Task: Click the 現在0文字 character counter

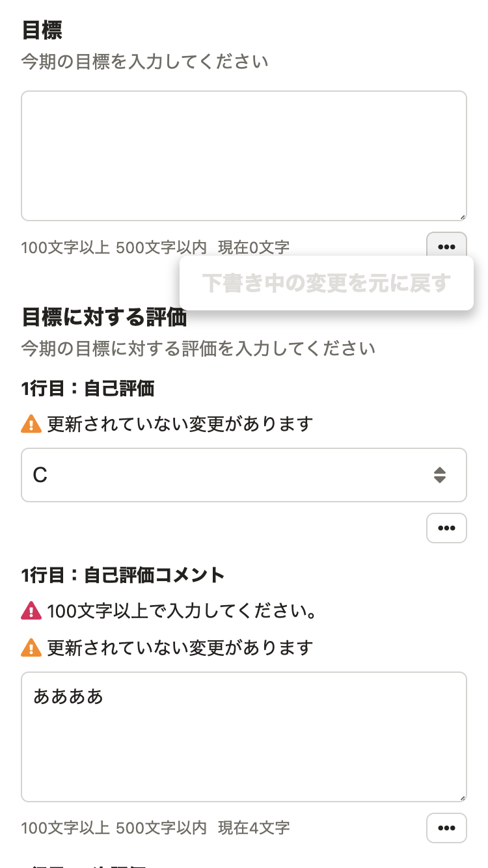Action: pos(254,247)
